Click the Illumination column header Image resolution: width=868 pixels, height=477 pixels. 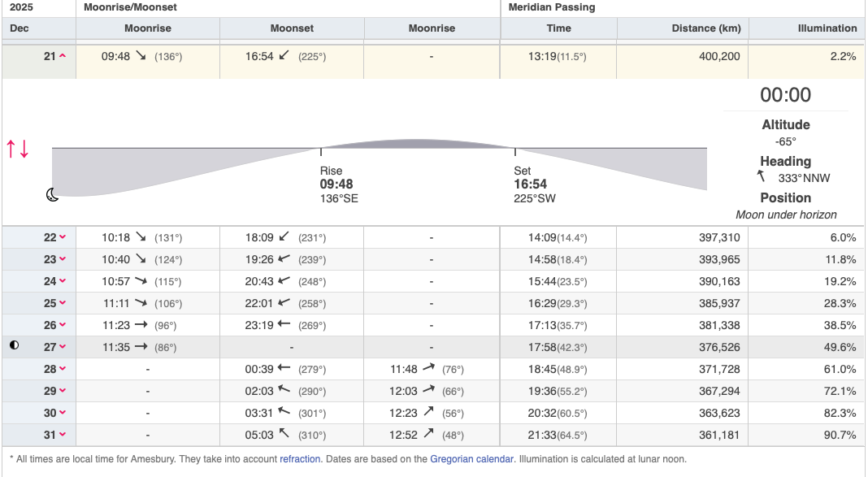pos(827,28)
